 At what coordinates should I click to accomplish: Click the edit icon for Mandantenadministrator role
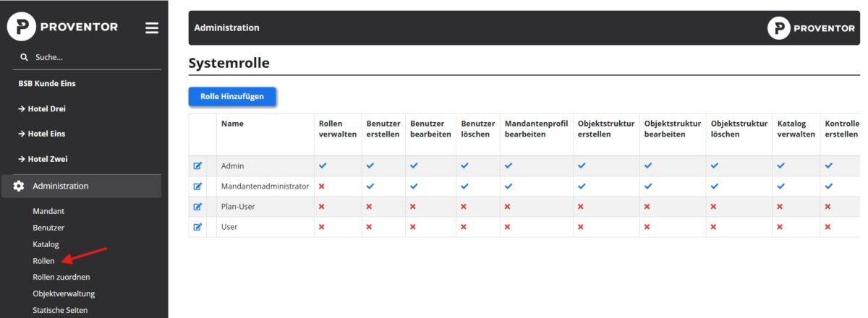click(x=197, y=186)
